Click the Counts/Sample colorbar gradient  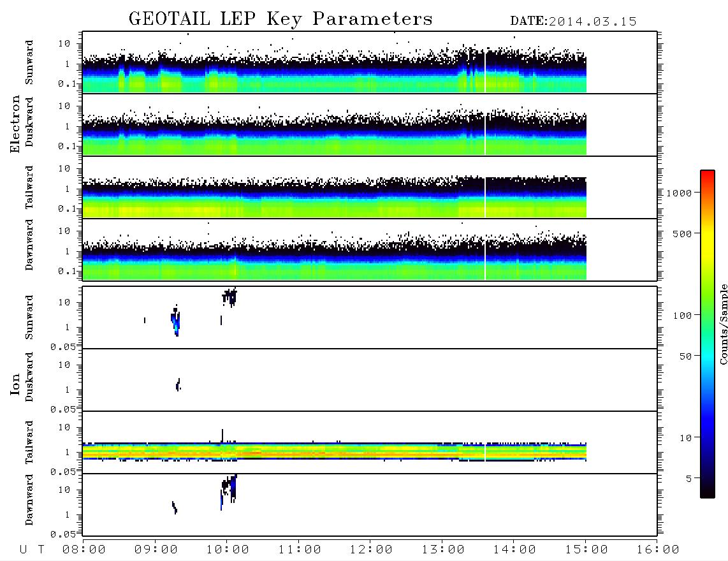(x=708, y=334)
